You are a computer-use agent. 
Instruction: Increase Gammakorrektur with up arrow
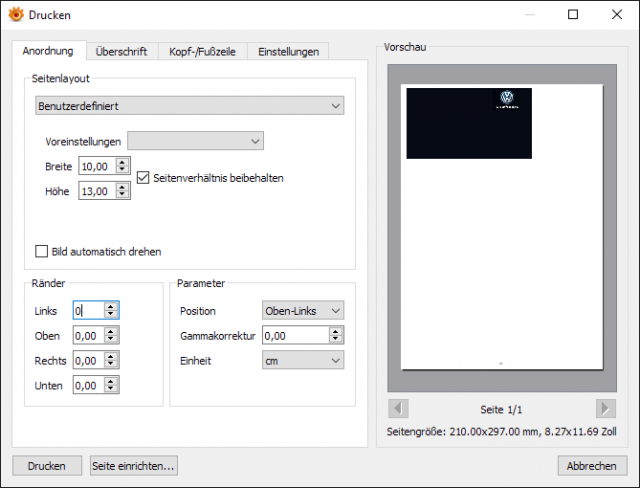tap(336, 331)
